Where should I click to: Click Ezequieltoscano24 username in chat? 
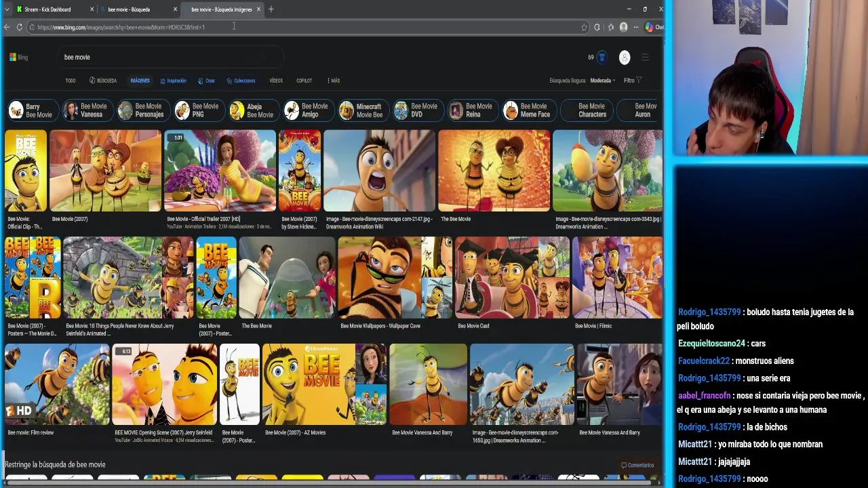coord(711,344)
